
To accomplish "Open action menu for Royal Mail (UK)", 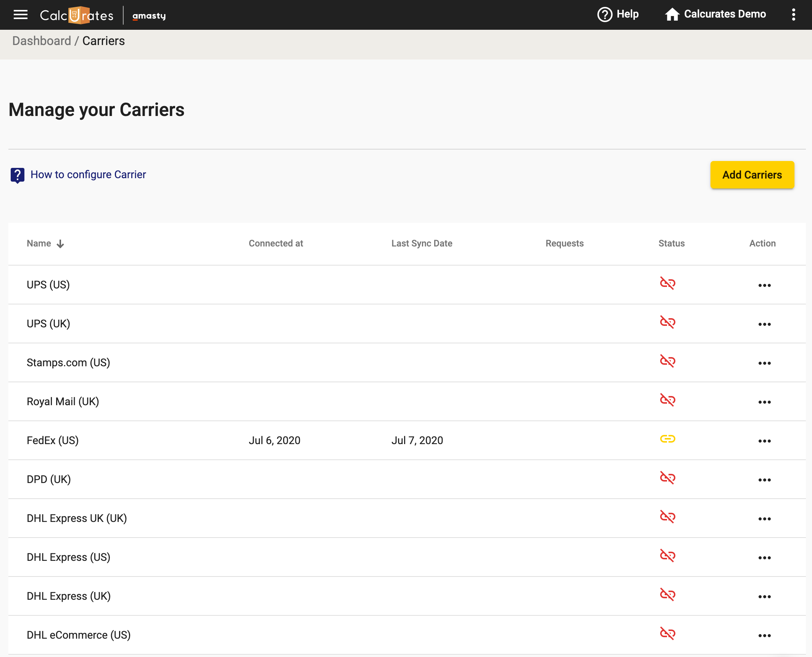I will (x=765, y=402).
